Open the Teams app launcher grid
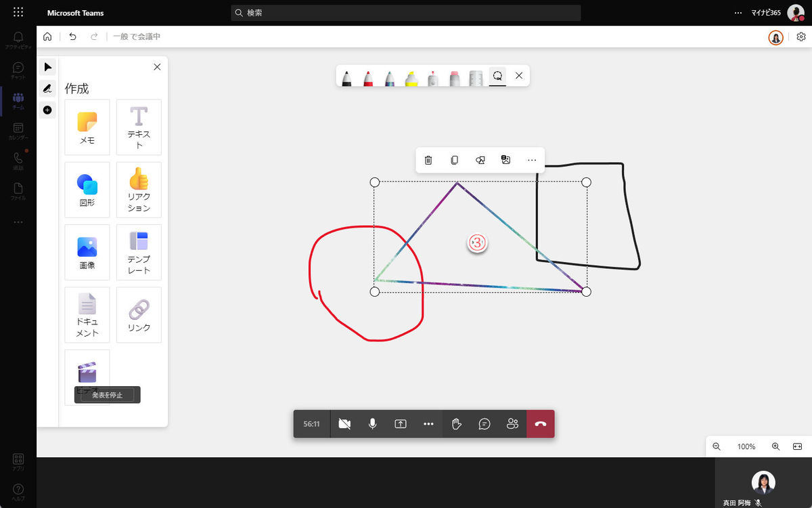The image size is (812, 508). (18, 12)
